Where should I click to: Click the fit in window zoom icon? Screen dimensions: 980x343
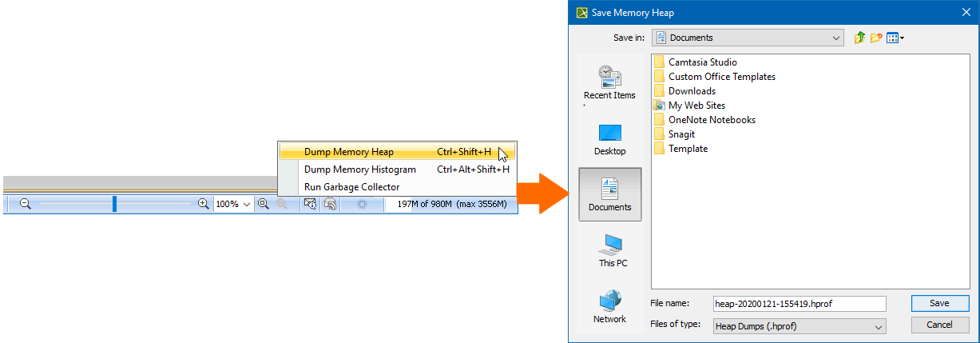263,205
